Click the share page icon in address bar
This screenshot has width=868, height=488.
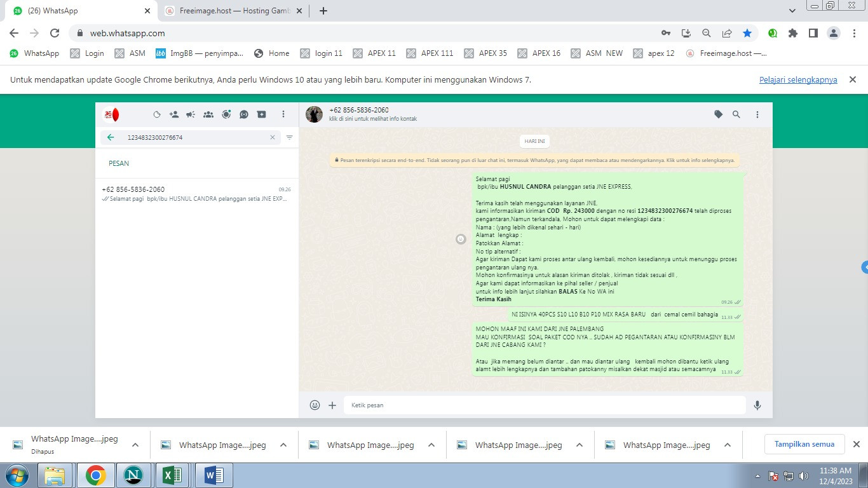[726, 33]
